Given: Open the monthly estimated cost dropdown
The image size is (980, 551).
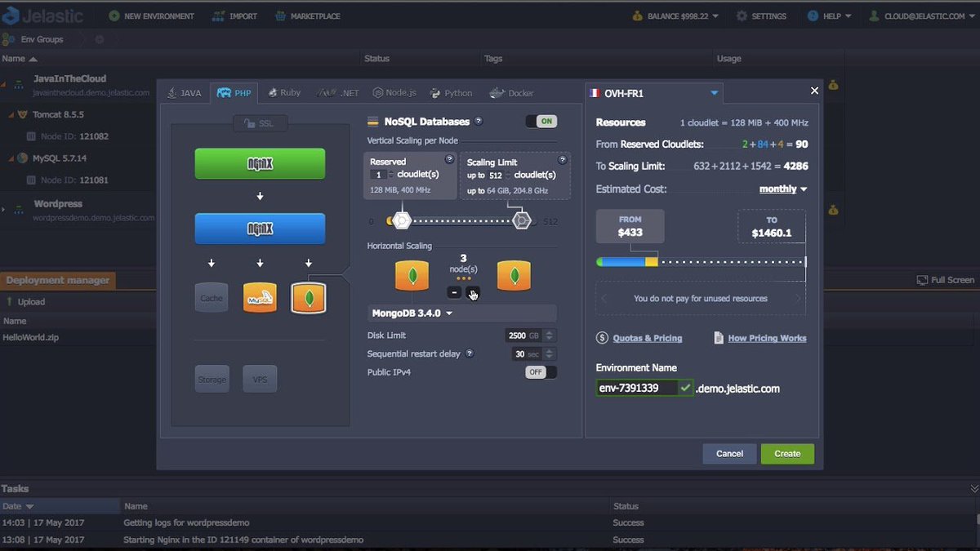Looking at the screenshot, I should (782, 189).
